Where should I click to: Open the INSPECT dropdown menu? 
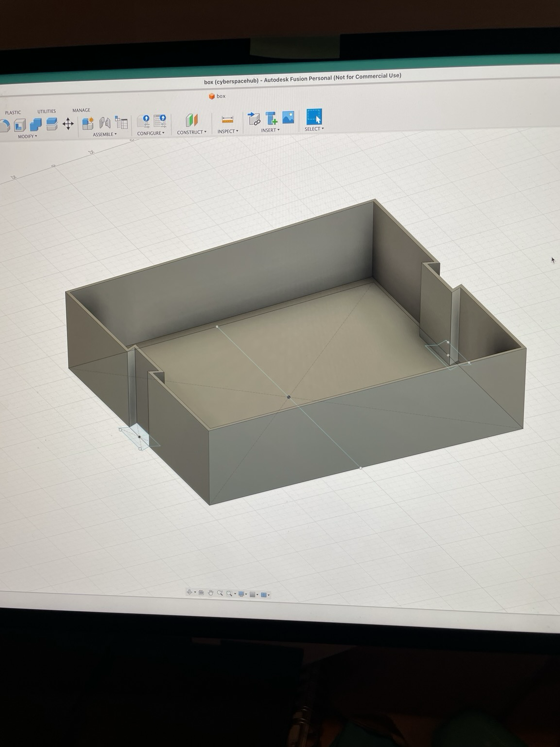228,131
